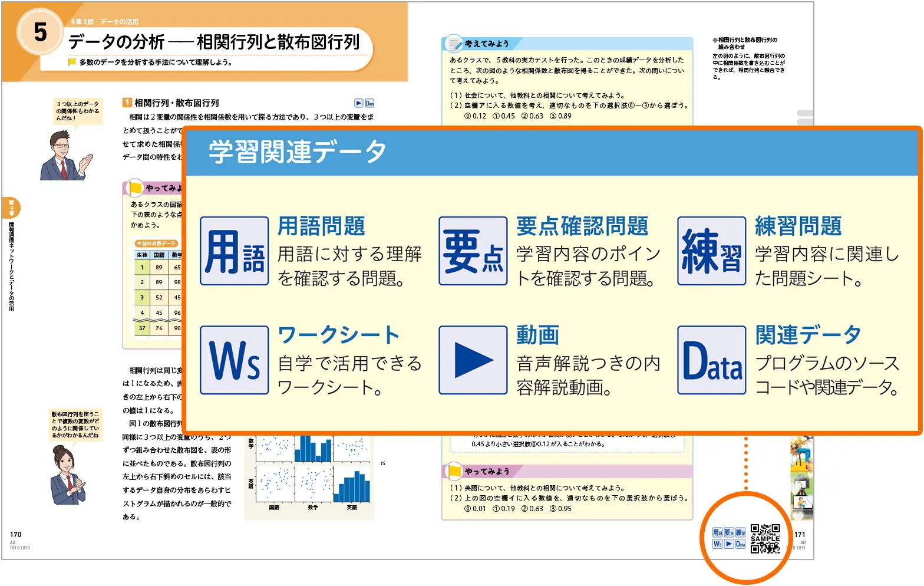Open the 用語問題 heading link

click(321, 226)
